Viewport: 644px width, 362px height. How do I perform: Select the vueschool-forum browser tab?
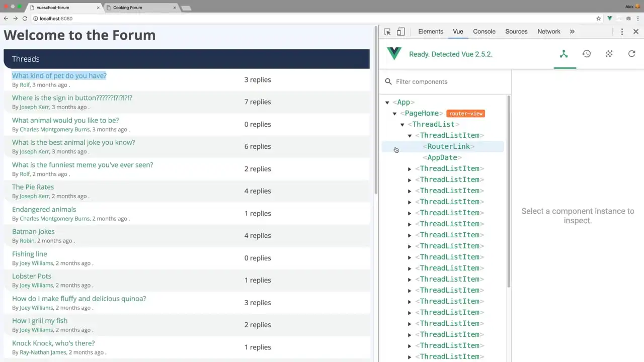(64, 8)
